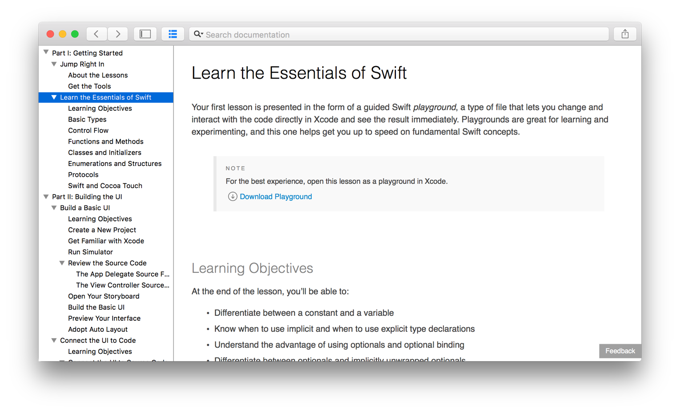The width and height of the screenshot is (680, 413).
Task: Go to Learning Objectives under Essentials of Swift
Action: click(x=100, y=108)
